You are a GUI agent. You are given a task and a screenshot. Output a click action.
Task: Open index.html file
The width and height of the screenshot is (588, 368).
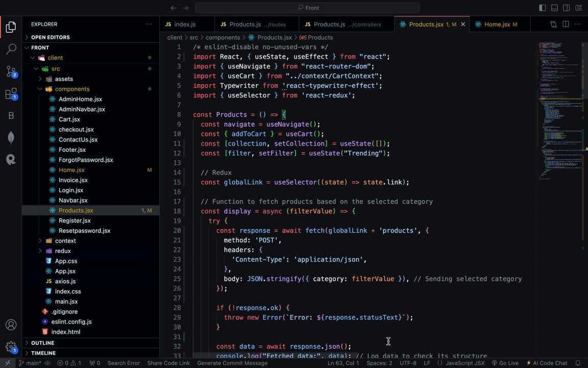click(91, 332)
